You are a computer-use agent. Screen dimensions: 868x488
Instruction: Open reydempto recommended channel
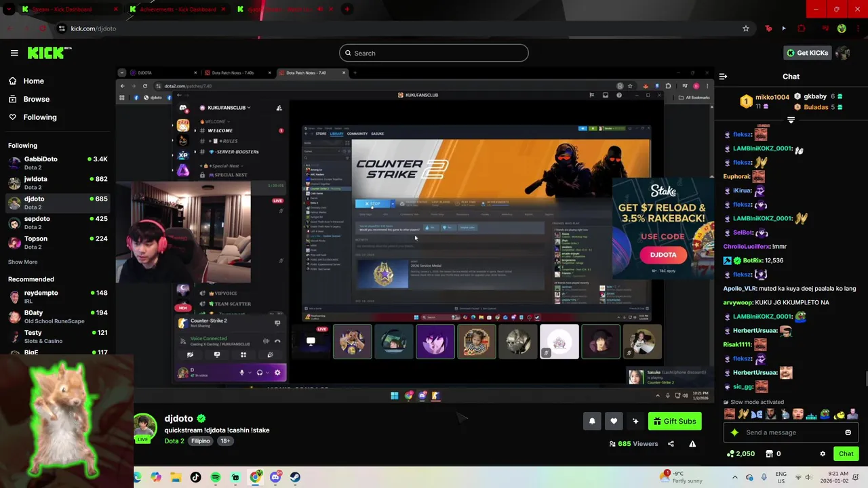coord(58,297)
